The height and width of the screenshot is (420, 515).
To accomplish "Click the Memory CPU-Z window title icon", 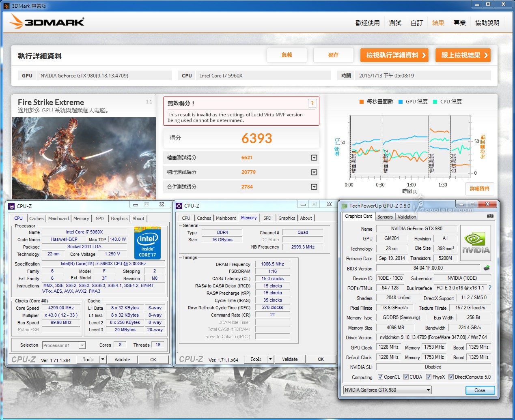I will 179,206.
